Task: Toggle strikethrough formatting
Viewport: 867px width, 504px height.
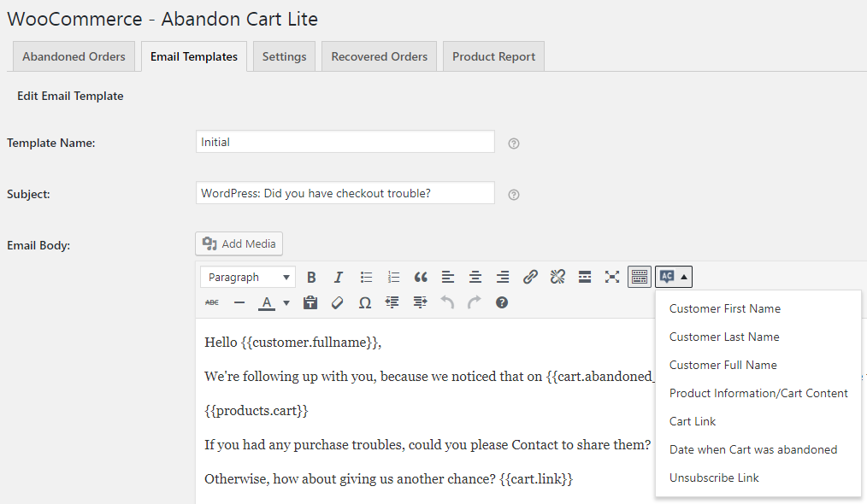Action: 212,302
